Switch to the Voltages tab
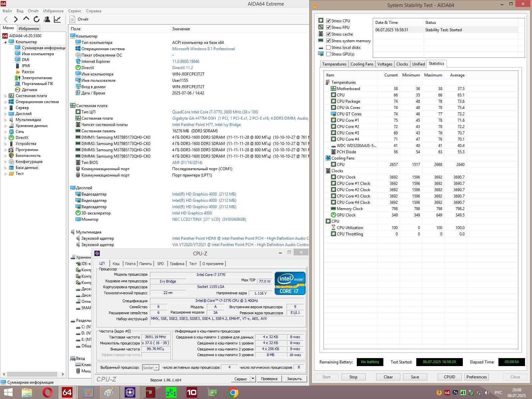This screenshot has width=532, height=399. (385, 64)
